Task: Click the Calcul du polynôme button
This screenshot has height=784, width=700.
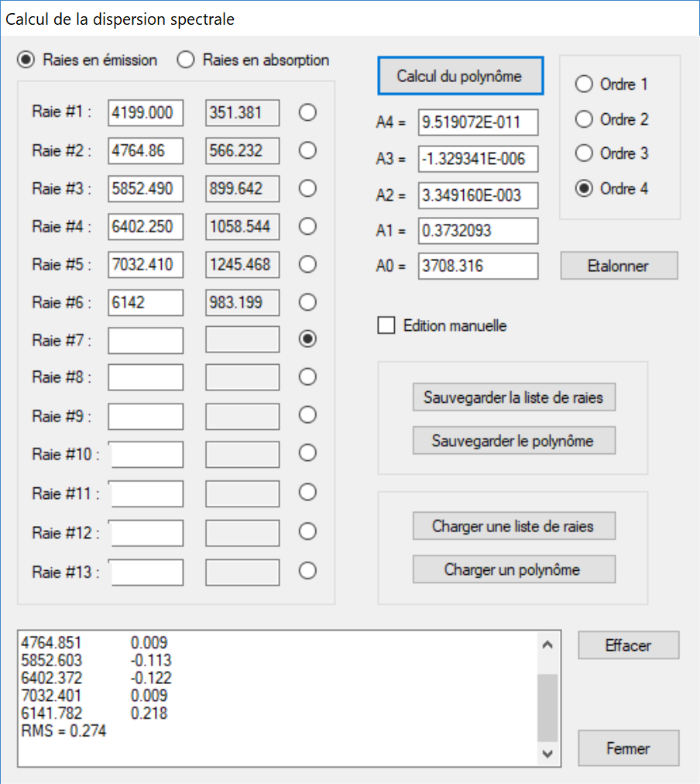Action: coord(460,76)
